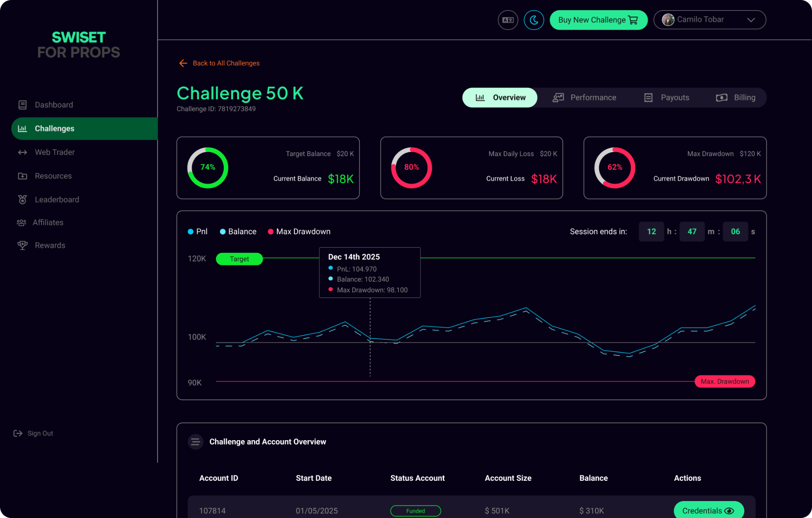Switch to the Overview tab
This screenshot has width=812, height=518.
[x=500, y=98]
